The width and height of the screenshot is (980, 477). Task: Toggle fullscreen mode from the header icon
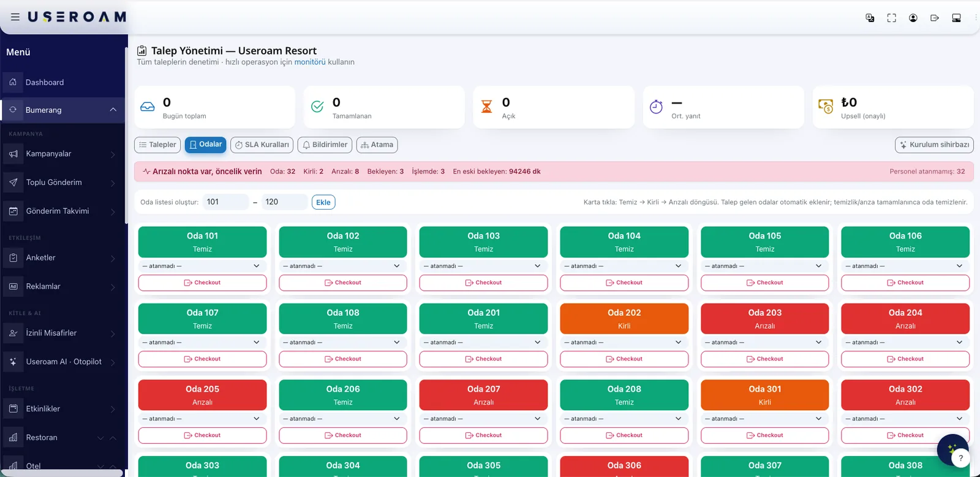(892, 18)
